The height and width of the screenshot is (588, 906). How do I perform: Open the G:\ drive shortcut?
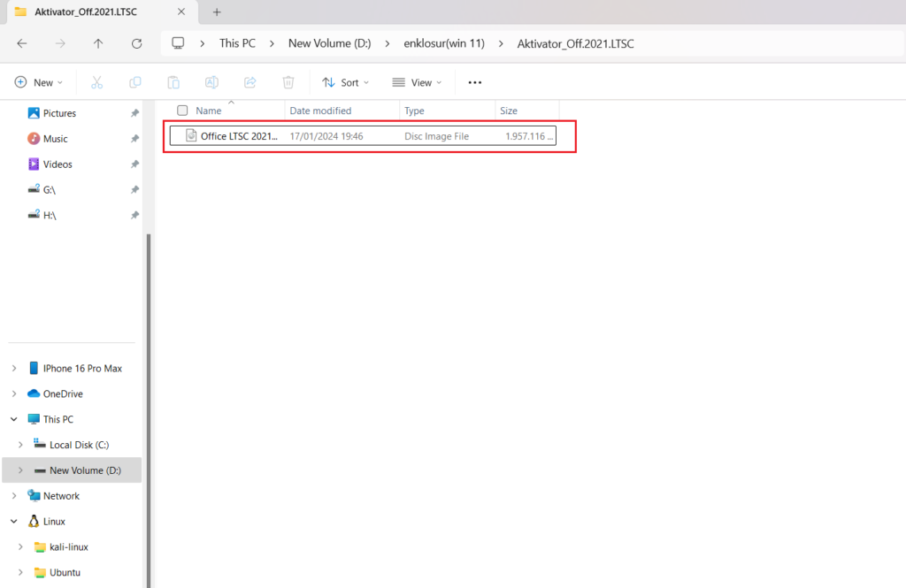click(x=50, y=189)
